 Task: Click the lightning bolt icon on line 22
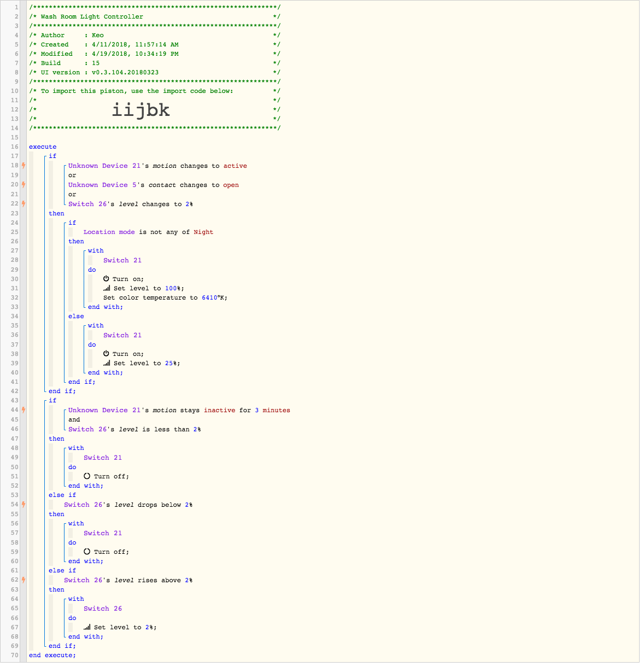24,204
